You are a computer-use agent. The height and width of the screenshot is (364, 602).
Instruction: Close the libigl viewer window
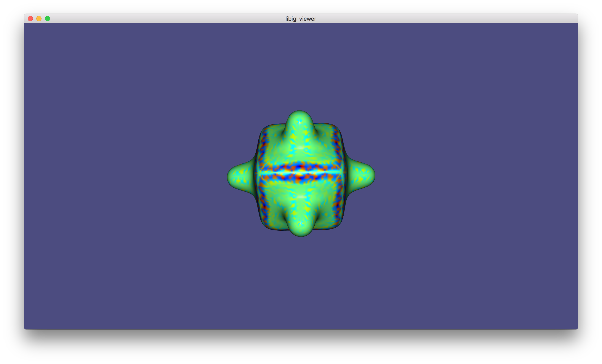pos(30,19)
